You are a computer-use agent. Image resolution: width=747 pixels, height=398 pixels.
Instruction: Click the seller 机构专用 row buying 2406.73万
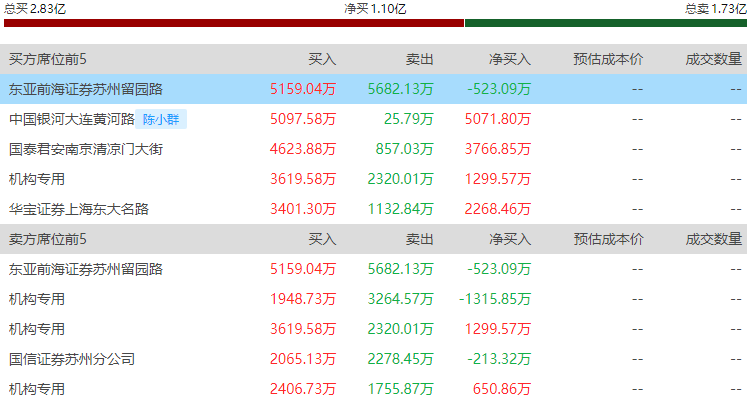pyautogui.click(x=374, y=389)
